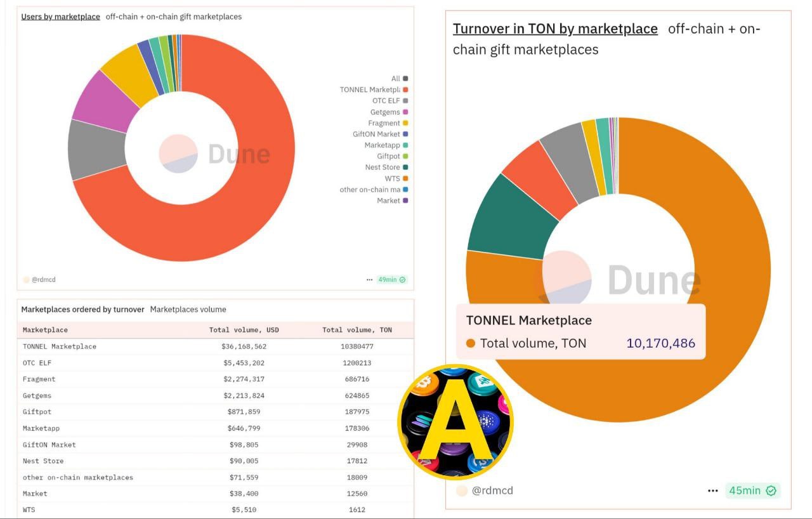Click the OTC ELF table row name
This screenshot has height=519, width=812.
37,363
